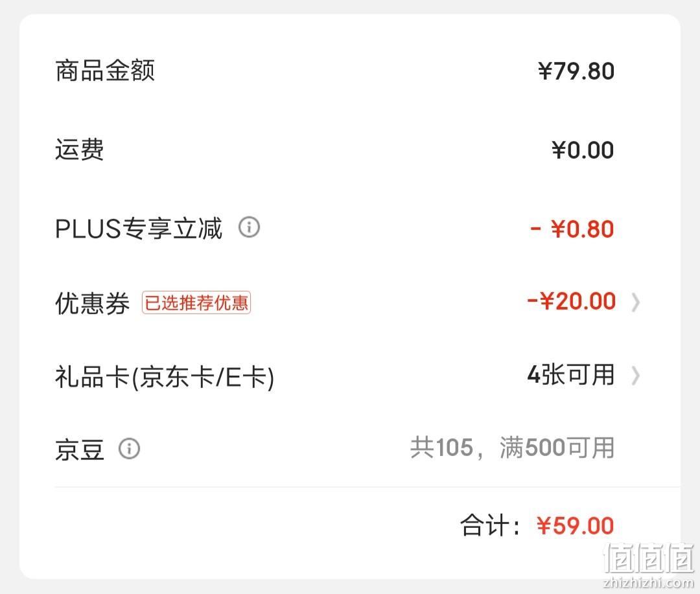Tap the ¥59.00 total price
The width and height of the screenshot is (700, 594).
(x=576, y=526)
